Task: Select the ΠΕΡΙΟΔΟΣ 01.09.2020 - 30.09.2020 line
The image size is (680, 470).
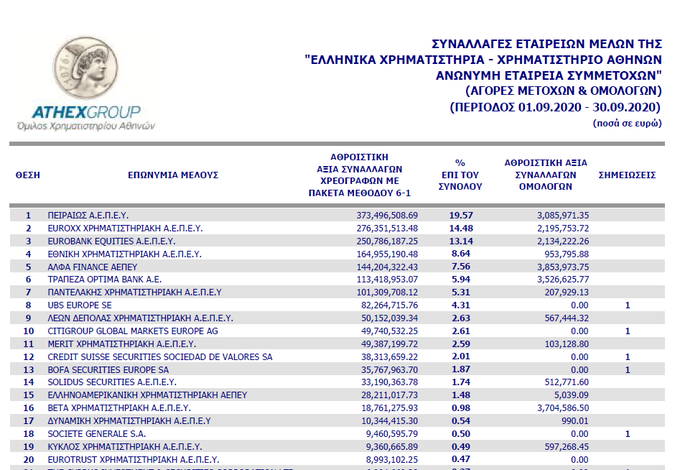Action: (555, 107)
